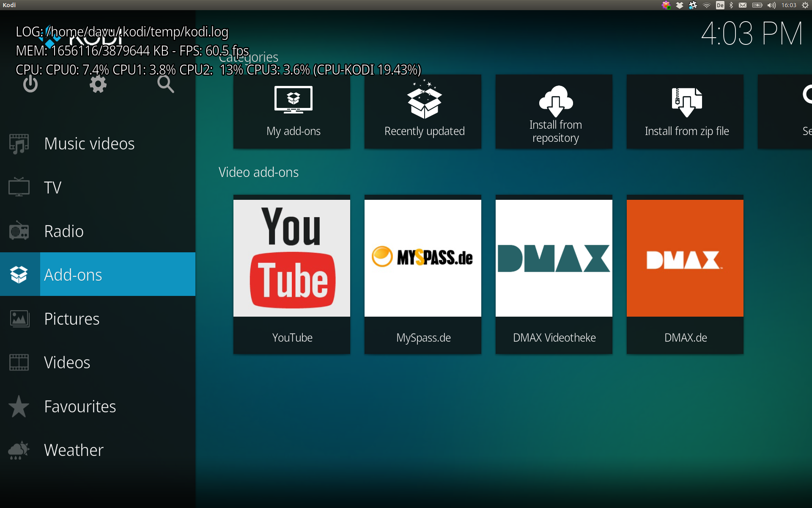
Task: Click the DMAX.de add-on label
Action: pos(686,337)
